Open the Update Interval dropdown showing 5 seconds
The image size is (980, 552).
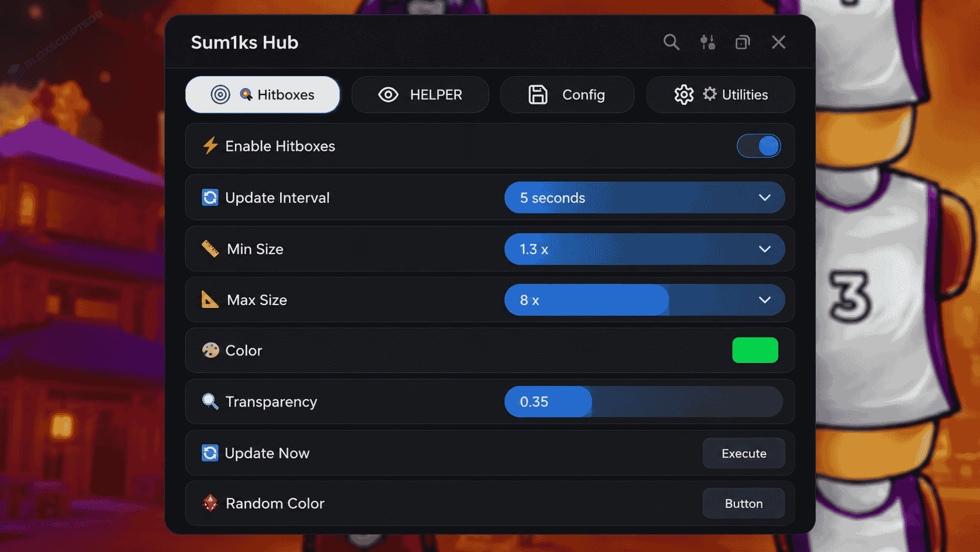pyautogui.click(x=644, y=198)
